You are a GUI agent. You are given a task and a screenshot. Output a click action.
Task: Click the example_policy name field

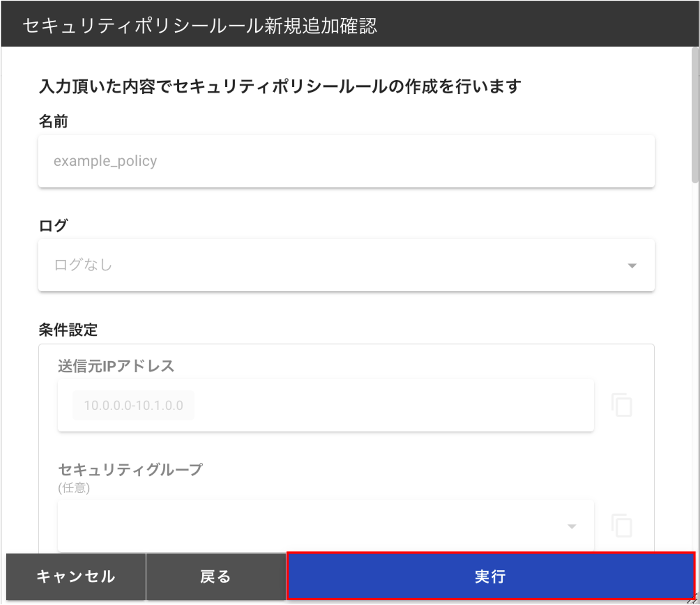346,161
